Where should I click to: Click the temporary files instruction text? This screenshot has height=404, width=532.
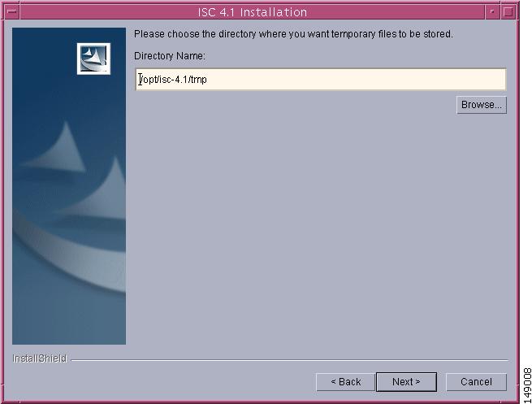tap(293, 34)
